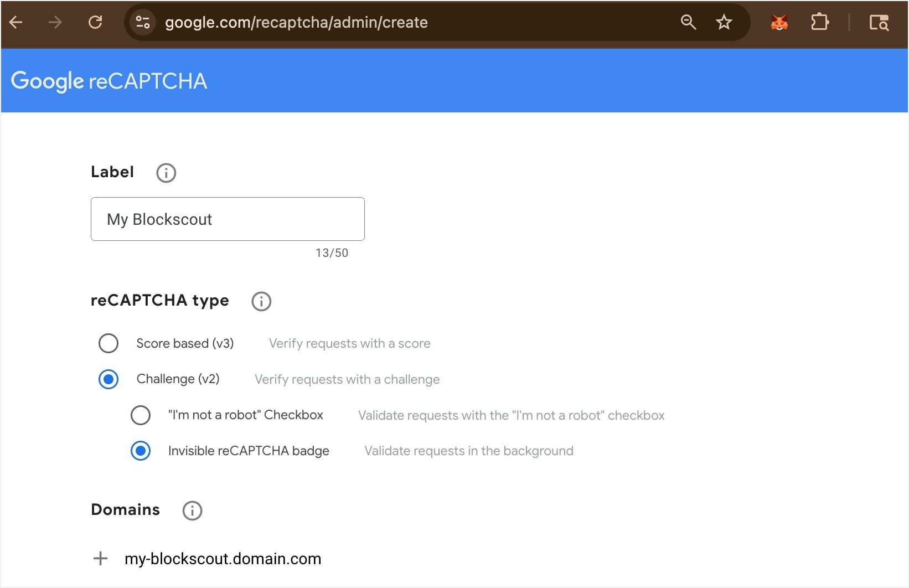This screenshot has width=909, height=588.
Task: Click the Label text field "My Blockscout"
Action: 228,219
